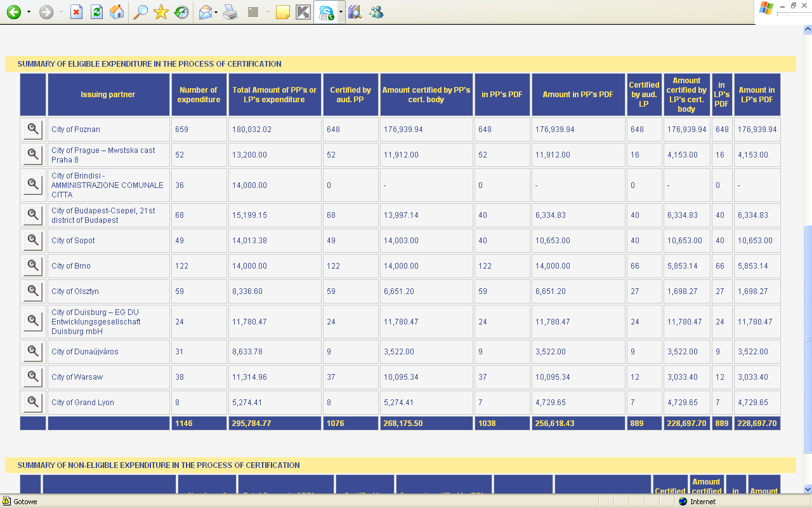Screen dimensions: 812x508
Task: Select 'Total Amount of PP's or LP's expenditure' header
Action: pos(275,95)
